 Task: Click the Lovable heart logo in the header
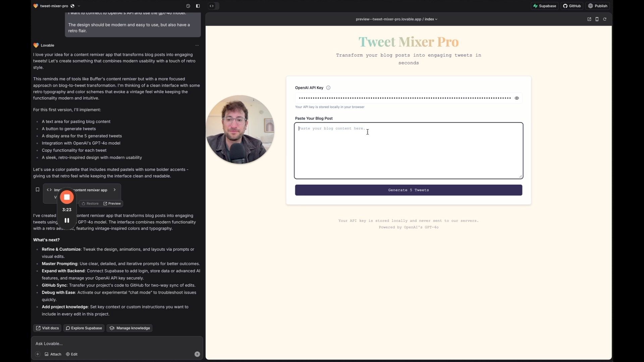[x=36, y=6]
